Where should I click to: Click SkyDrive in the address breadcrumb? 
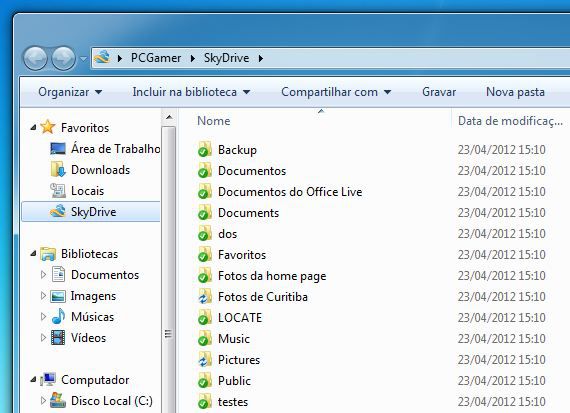pos(226,58)
